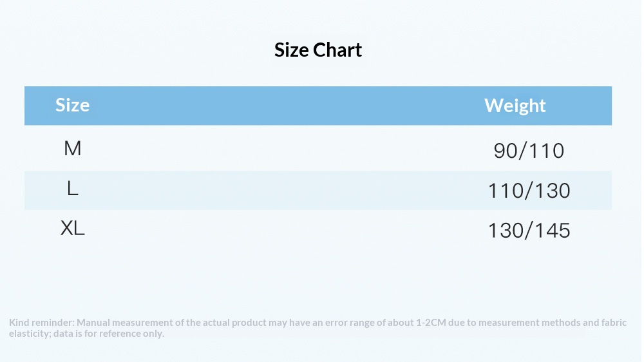
Task: Click the 110/130 weight value
Action: click(x=529, y=191)
